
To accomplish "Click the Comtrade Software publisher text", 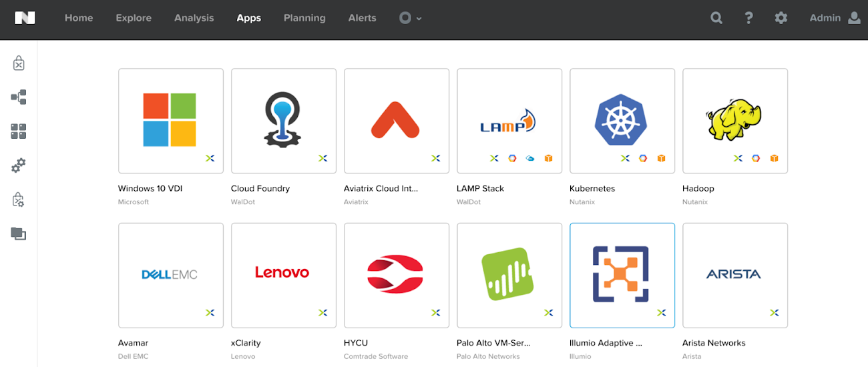I will 376,356.
